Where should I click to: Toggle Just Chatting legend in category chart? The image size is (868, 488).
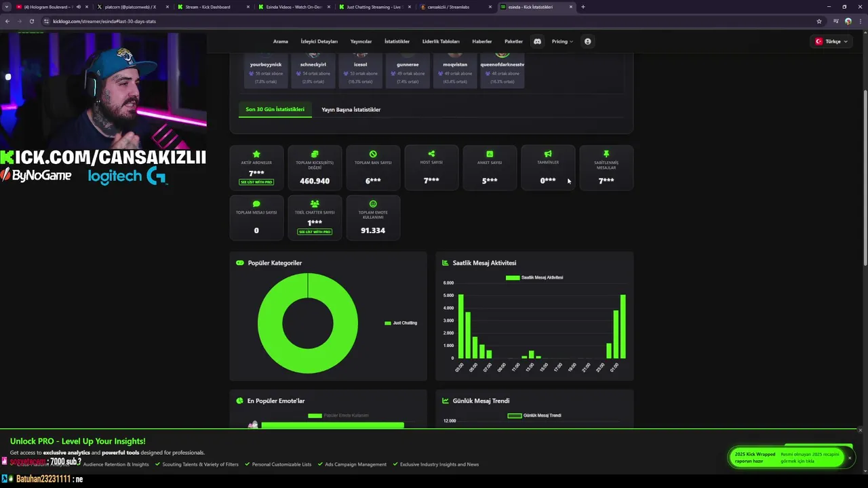coord(401,323)
